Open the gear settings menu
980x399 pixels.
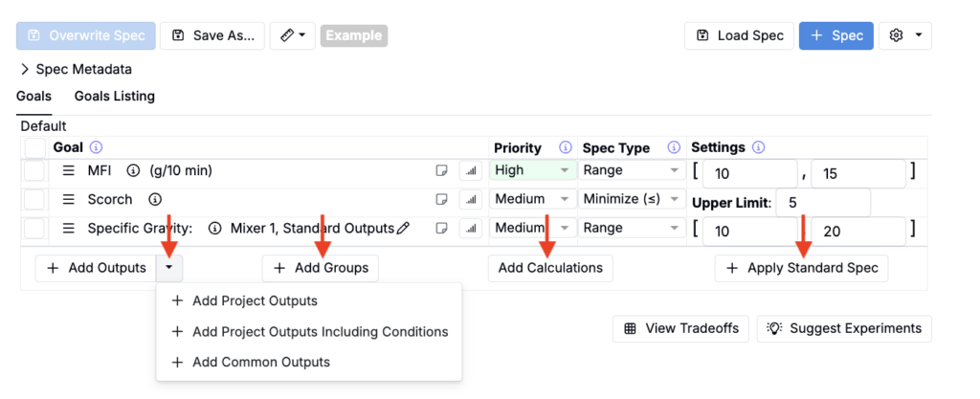click(x=904, y=35)
